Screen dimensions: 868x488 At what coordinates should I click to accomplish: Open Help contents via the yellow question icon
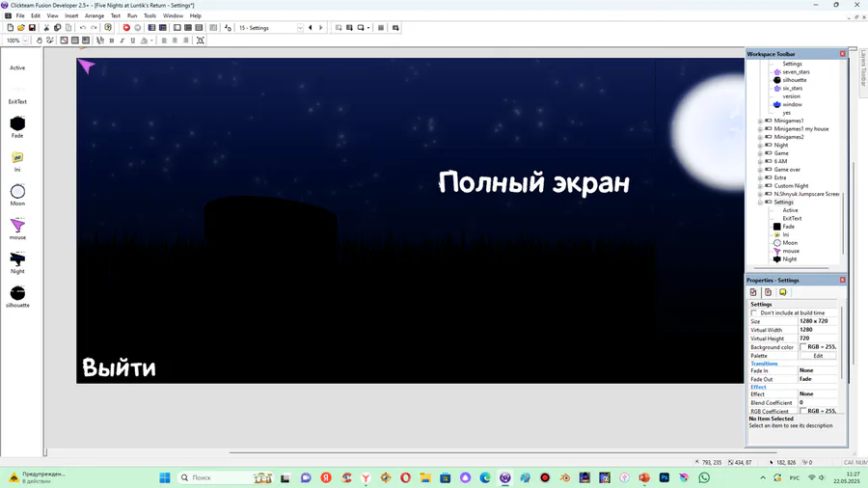[x=108, y=28]
